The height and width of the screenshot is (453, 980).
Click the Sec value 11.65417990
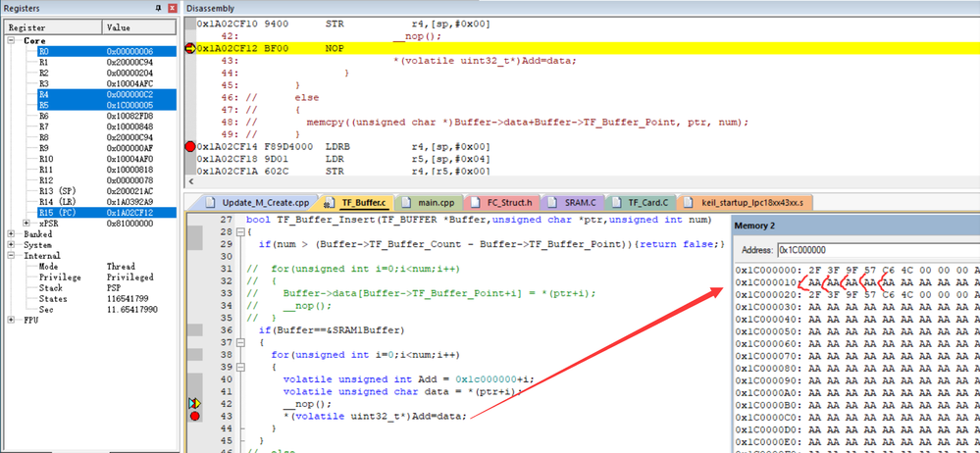(131, 309)
